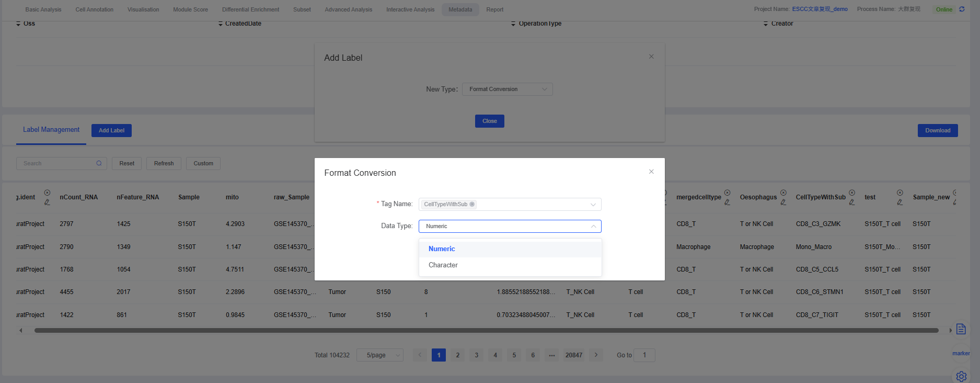Go to page 2 of the table

pos(457,355)
